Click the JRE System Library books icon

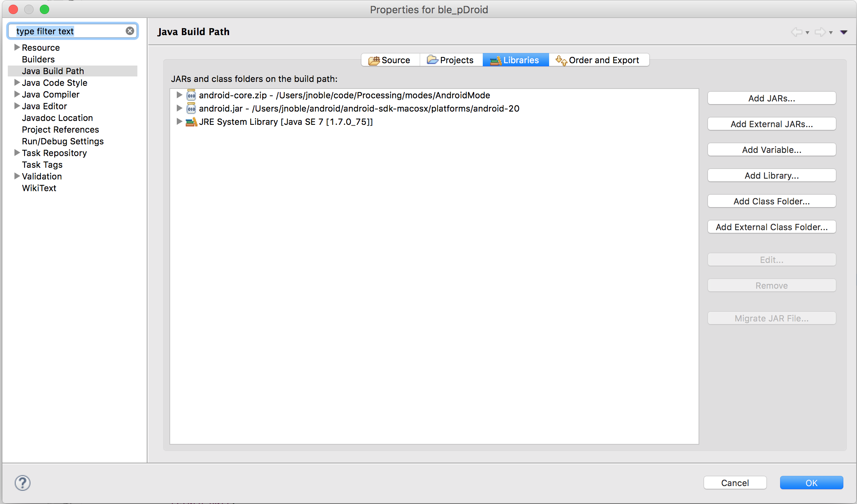pyautogui.click(x=191, y=122)
